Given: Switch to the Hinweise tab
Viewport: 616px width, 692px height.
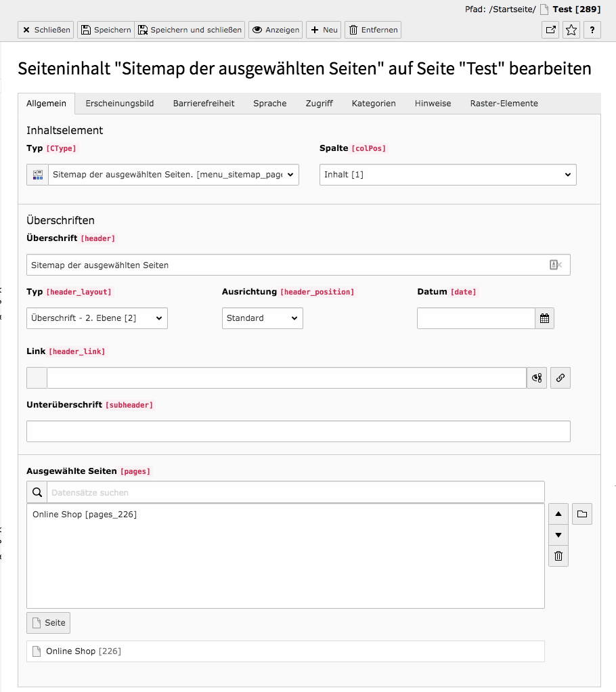Looking at the screenshot, I should 433,104.
